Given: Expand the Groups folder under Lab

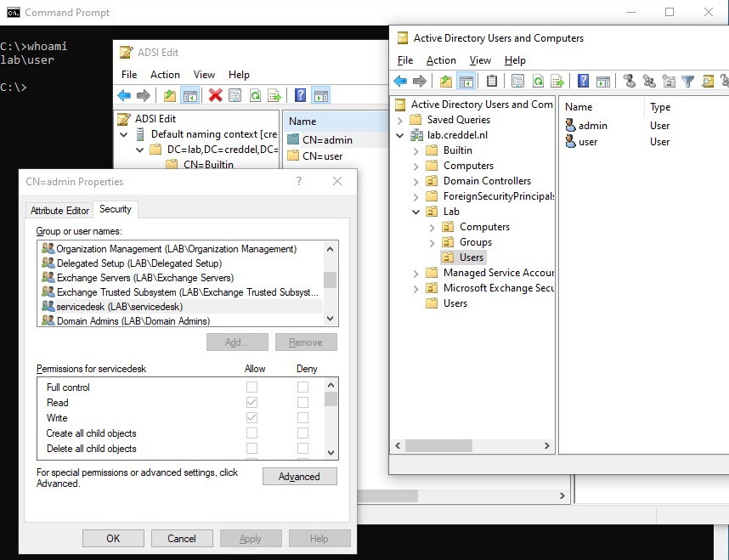Looking at the screenshot, I should tap(432, 242).
